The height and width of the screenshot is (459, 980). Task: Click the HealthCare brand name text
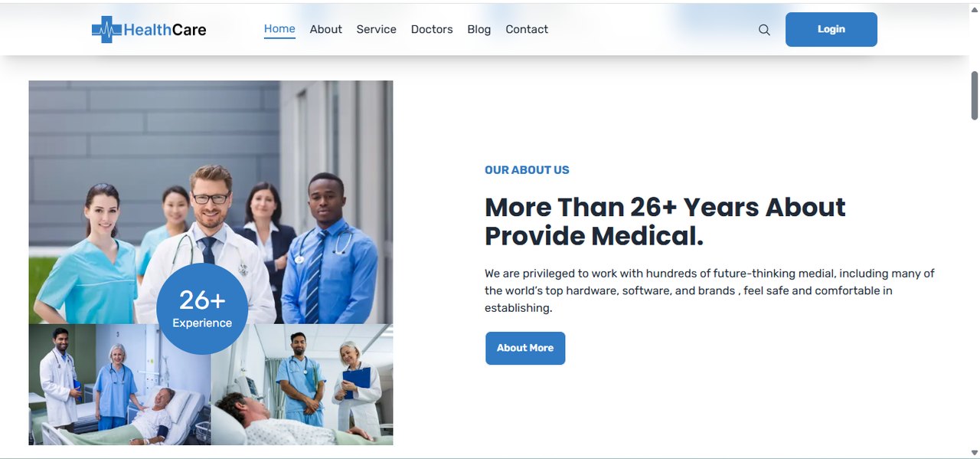165,30
